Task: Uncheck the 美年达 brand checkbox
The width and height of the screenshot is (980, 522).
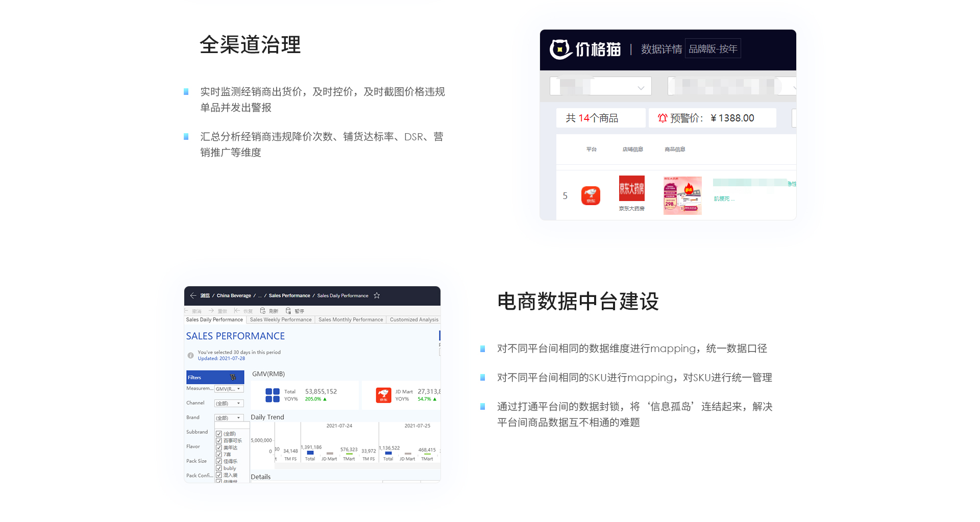Action: tap(218, 448)
